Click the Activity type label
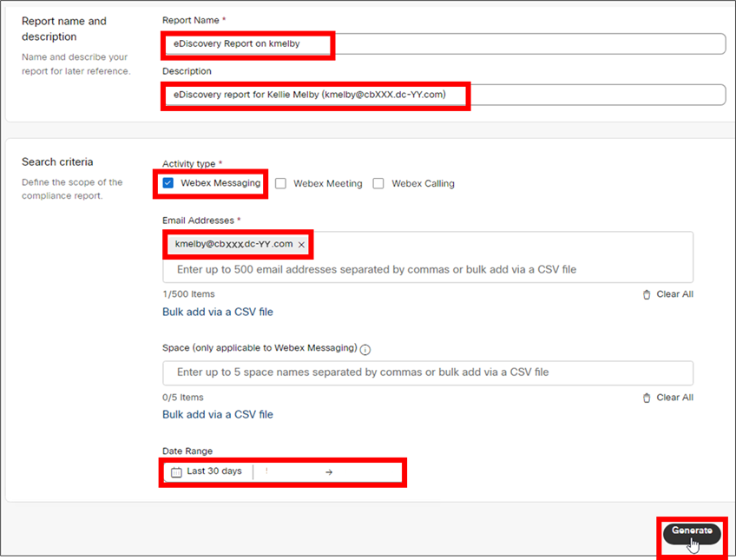736x560 pixels. pos(191,163)
